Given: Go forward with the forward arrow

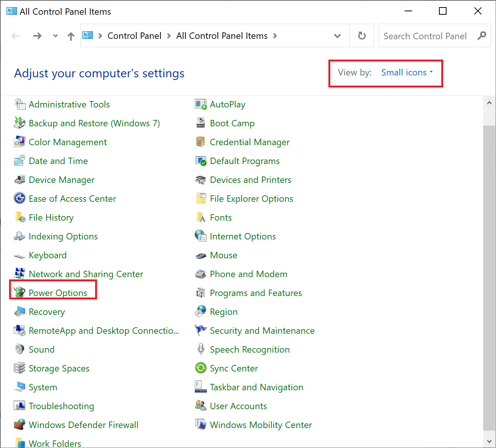Looking at the screenshot, I should (x=37, y=36).
